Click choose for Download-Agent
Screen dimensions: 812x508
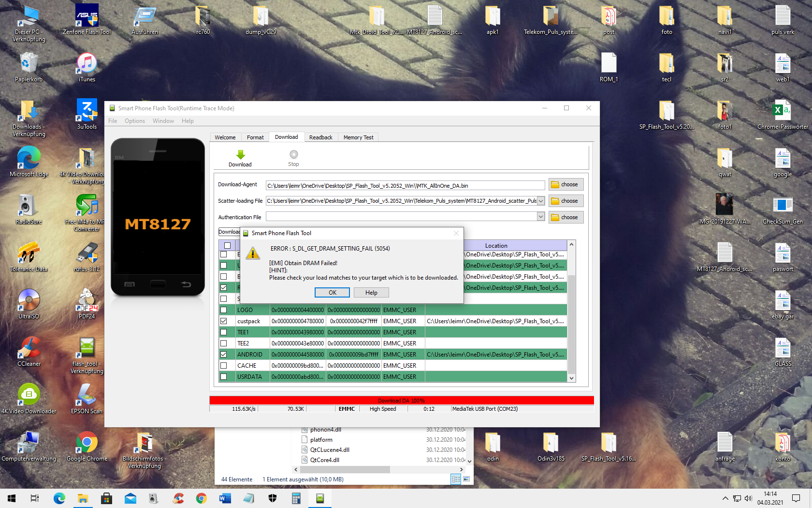pos(566,184)
